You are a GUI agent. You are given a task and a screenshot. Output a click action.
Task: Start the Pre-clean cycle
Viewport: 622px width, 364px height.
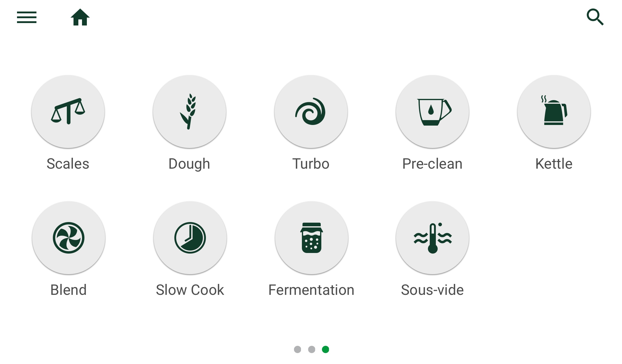432,112
